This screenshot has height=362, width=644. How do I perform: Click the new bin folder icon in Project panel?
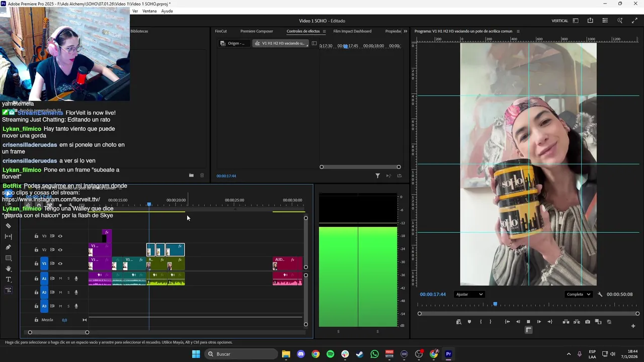[x=191, y=175]
